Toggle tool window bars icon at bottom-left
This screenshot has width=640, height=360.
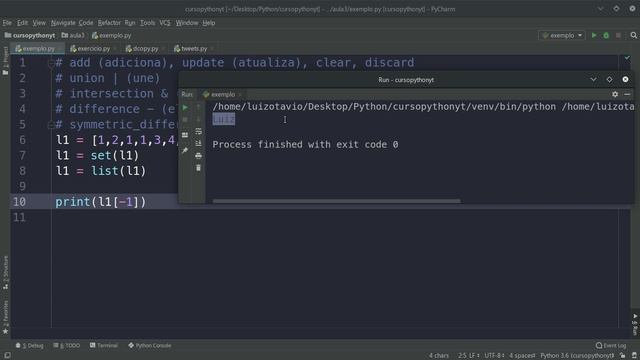(x=7, y=356)
